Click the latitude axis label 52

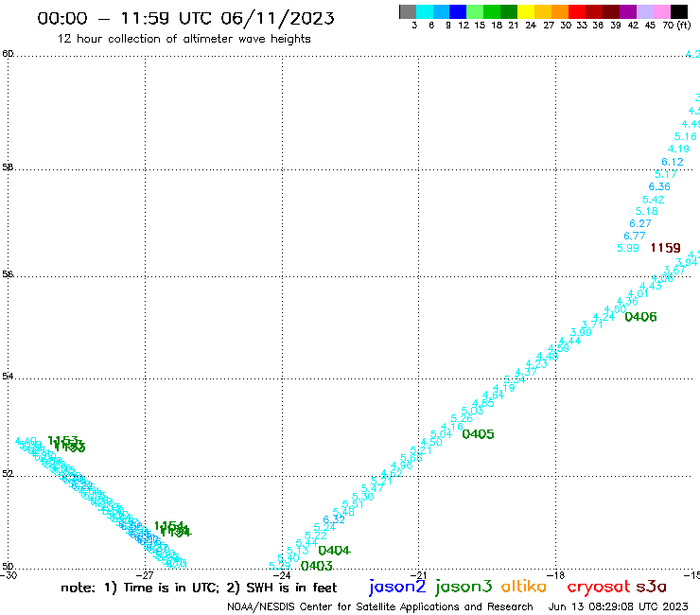[x=8, y=474]
